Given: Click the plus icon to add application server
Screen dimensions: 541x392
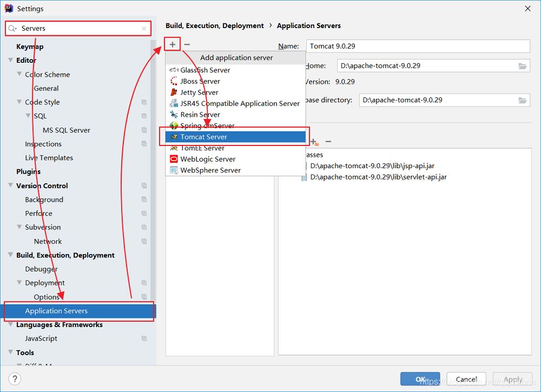Looking at the screenshot, I should pos(173,44).
